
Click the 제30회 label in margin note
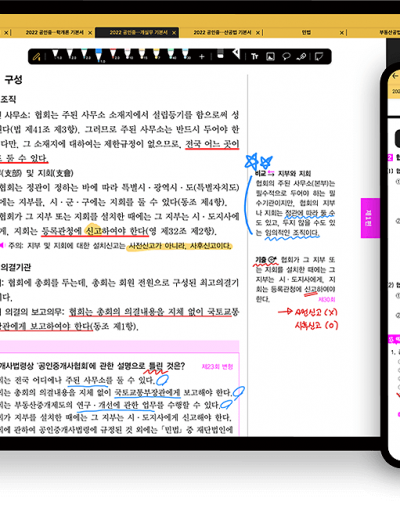[x=327, y=299]
